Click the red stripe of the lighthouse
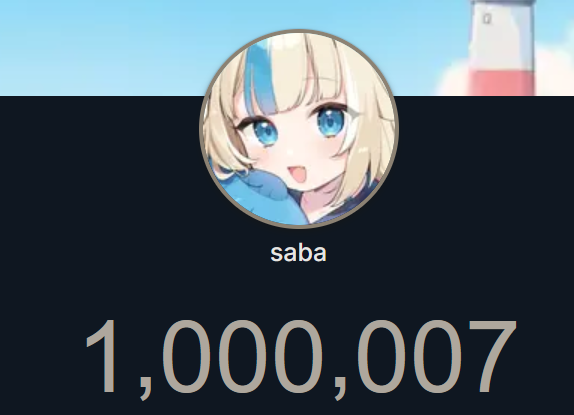This screenshot has height=415, width=574. pos(502,83)
